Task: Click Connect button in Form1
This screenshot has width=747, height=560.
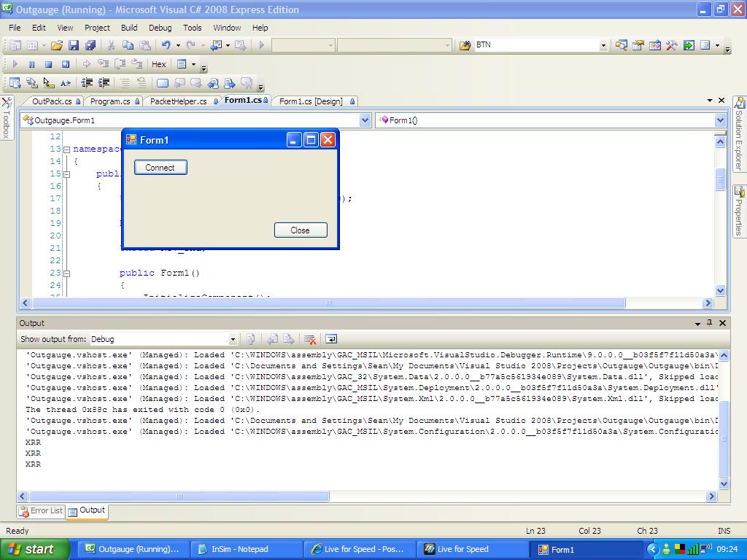Action: click(160, 168)
